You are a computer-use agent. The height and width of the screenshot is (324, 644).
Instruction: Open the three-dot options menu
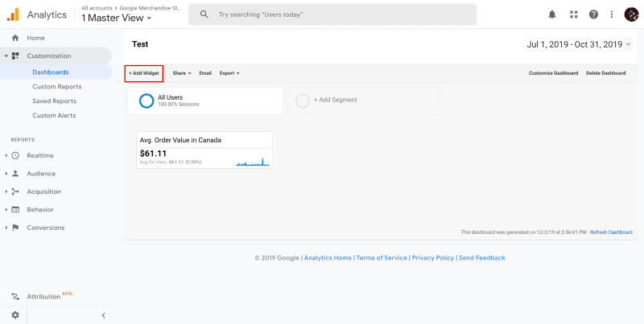click(612, 14)
